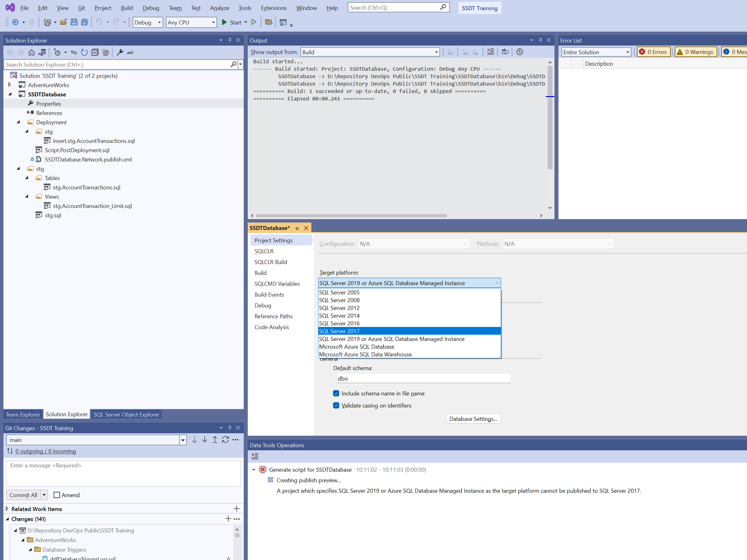Image resolution: width=747 pixels, height=560 pixels.
Task: Toggle Validate casing on identifiers checkbox
Action: (336, 405)
